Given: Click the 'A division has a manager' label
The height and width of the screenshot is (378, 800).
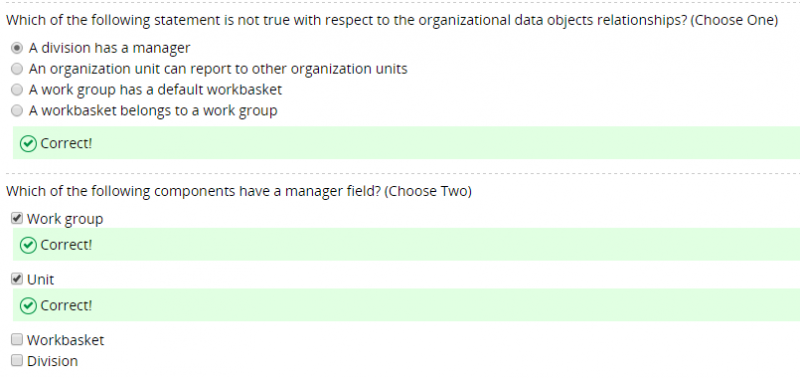Looking at the screenshot, I should [109, 48].
